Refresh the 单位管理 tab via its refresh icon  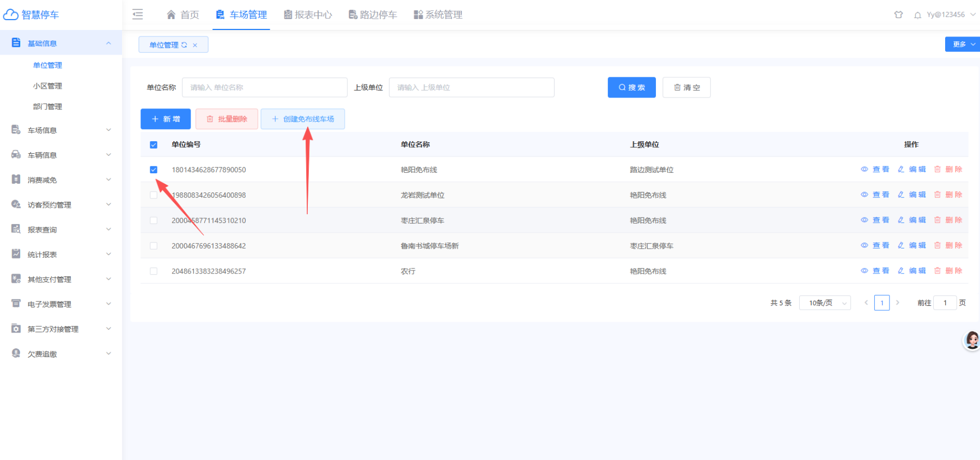click(184, 45)
